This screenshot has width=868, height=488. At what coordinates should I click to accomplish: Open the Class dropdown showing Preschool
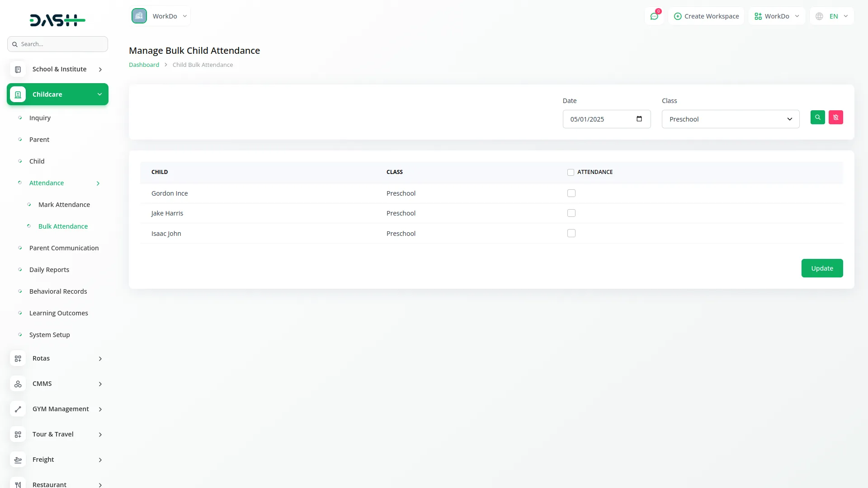point(730,119)
